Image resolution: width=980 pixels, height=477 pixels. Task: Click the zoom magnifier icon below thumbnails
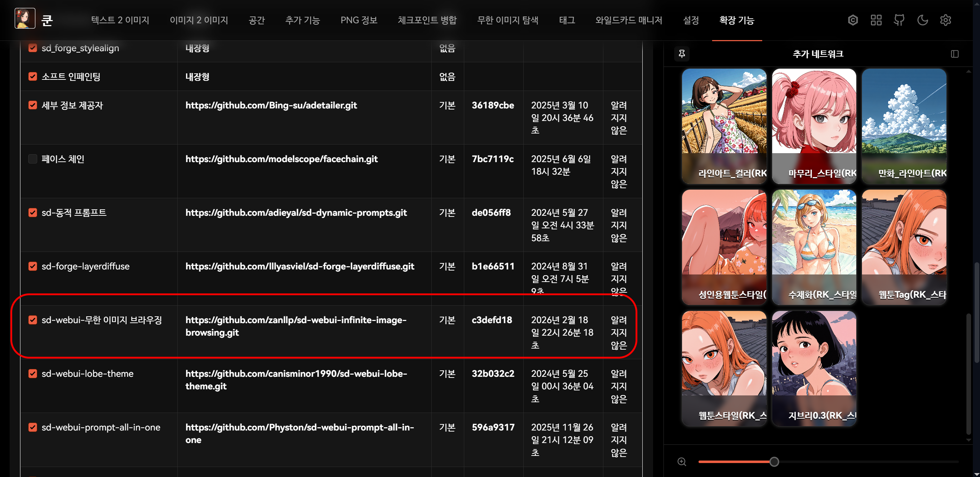click(682, 462)
